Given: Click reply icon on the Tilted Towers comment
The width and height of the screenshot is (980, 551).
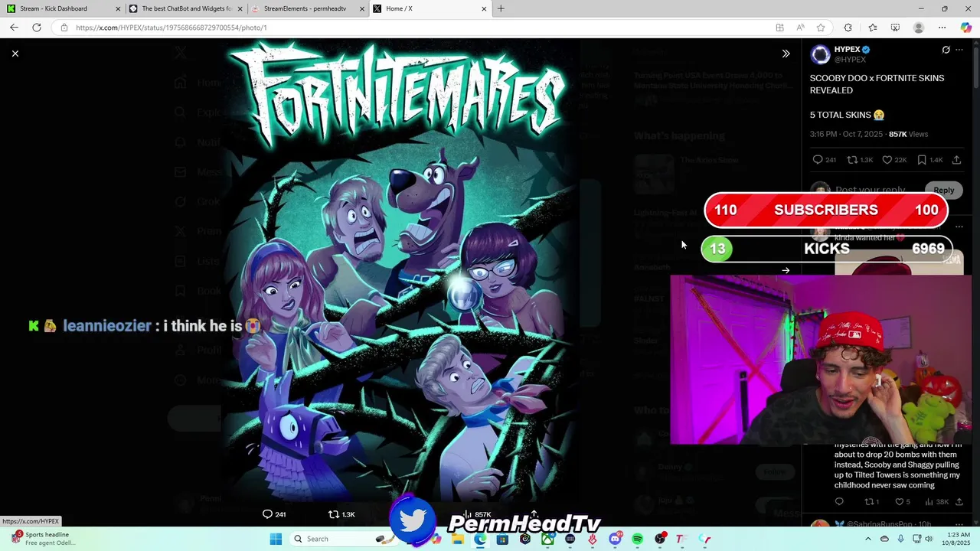Looking at the screenshot, I should coord(839,502).
